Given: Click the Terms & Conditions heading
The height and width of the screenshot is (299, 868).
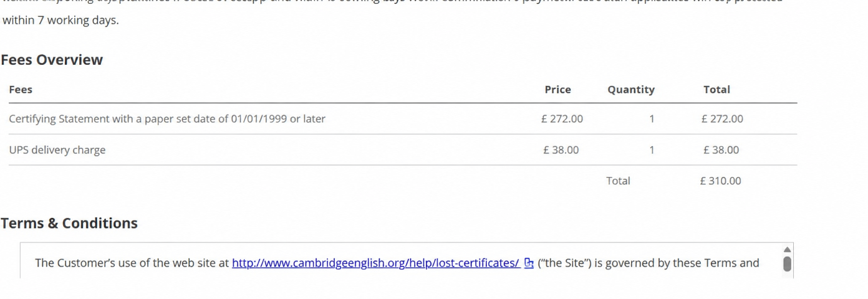Looking at the screenshot, I should click(x=69, y=223).
